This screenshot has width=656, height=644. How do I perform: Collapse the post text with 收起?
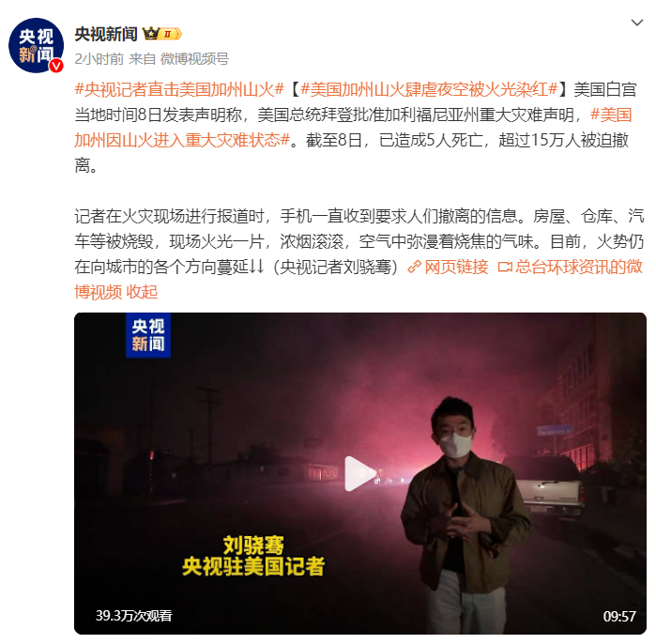click(142, 292)
